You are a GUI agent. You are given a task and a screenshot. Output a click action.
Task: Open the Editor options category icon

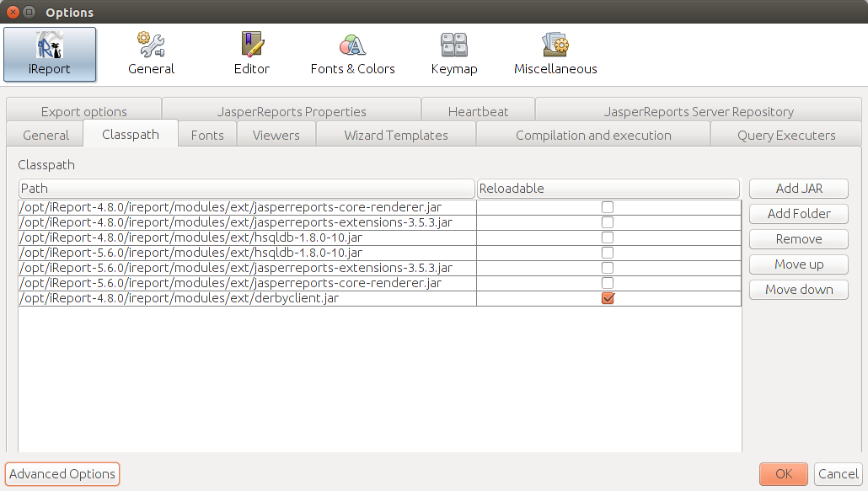252,54
